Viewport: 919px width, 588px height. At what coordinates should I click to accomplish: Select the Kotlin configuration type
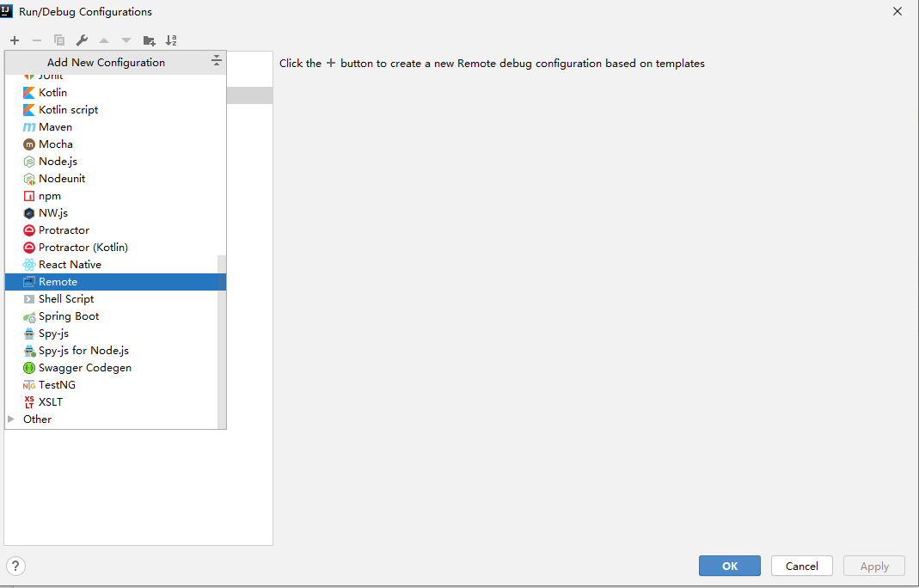tap(115, 93)
